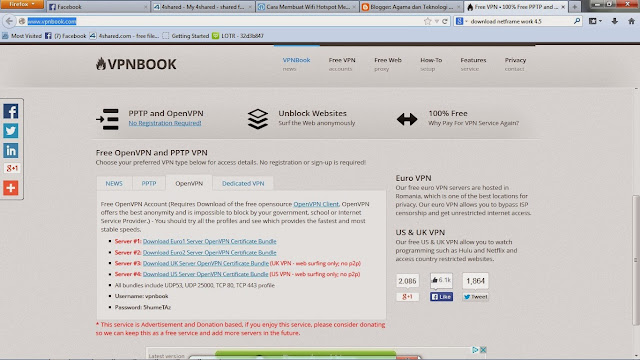Switch to the 4shared browser tab
640x360 pixels.
click(x=203, y=7)
